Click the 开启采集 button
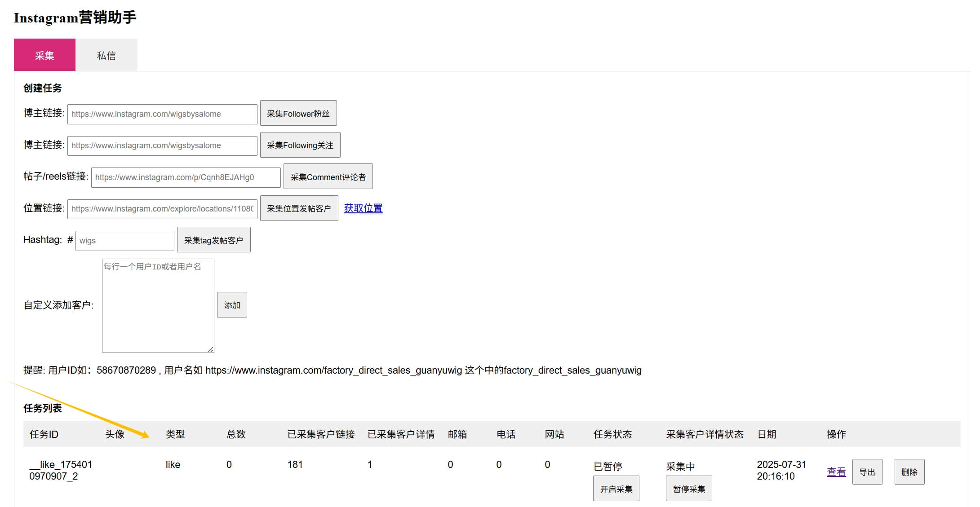Viewport: 980px width, 507px height. click(x=616, y=489)
